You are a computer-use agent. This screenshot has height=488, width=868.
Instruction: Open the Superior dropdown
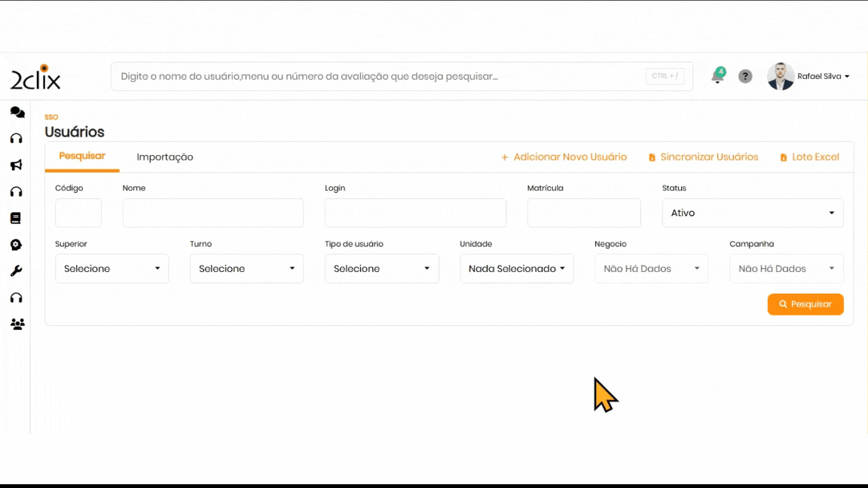point(112,269)
